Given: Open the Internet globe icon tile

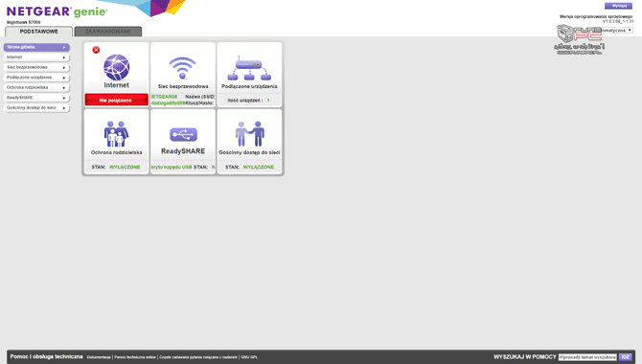Looking at the screenshot, I should (x=116, y=67).
